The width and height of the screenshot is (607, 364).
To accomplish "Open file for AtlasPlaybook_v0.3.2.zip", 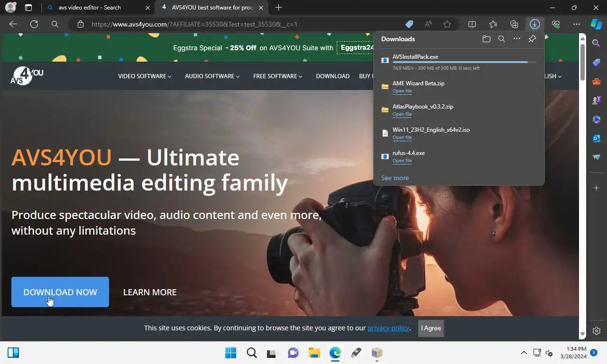I will click(402, 114).
